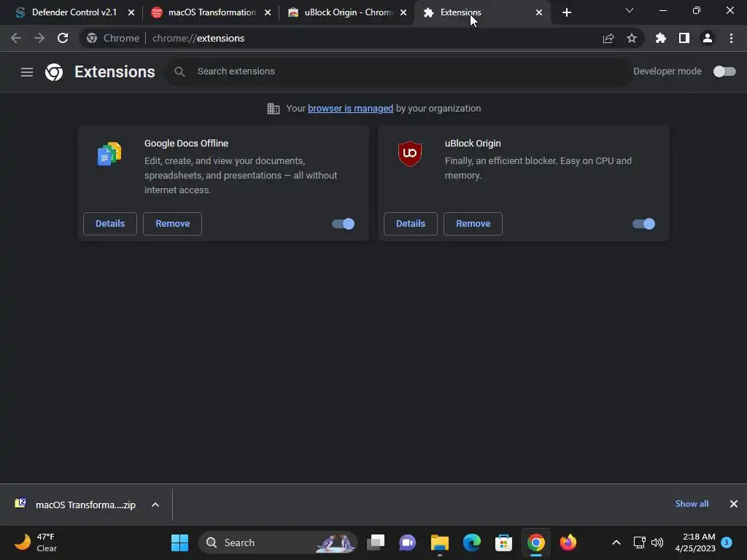Open the tab search dropdown arrow
747x560 pixels.
(630, 10)
